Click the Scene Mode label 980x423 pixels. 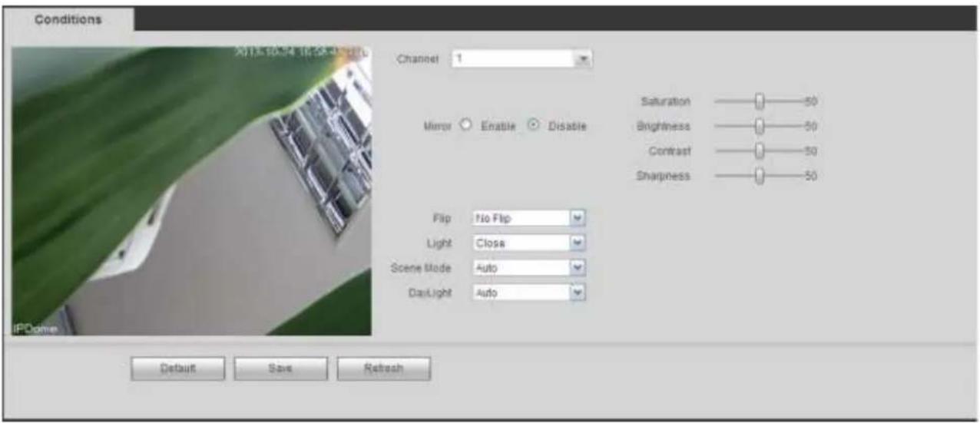click(421, 268)
